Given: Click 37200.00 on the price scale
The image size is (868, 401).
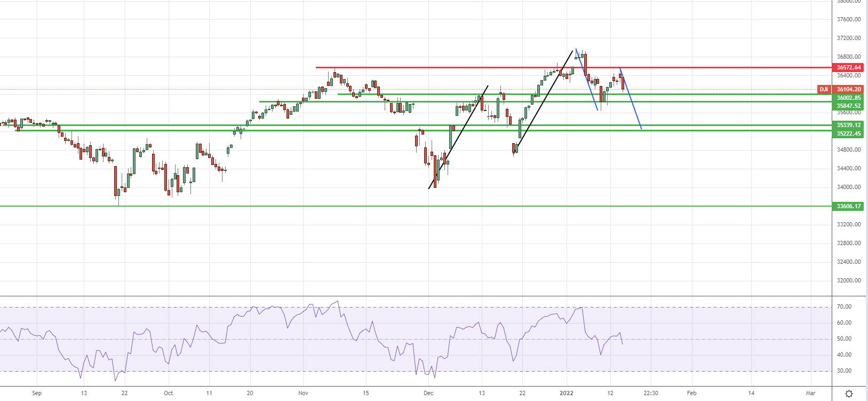Looking at the screenshot, I should (x=848, y=38).
